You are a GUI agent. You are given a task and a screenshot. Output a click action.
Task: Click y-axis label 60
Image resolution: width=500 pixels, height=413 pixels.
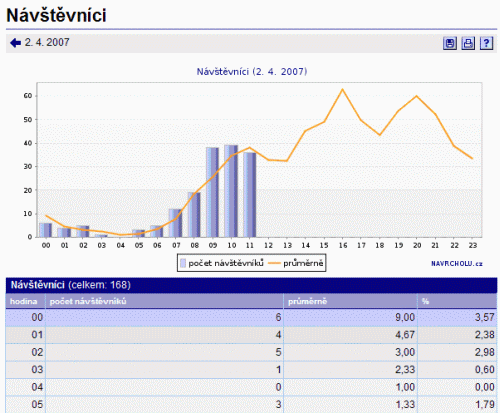(28, 96)
